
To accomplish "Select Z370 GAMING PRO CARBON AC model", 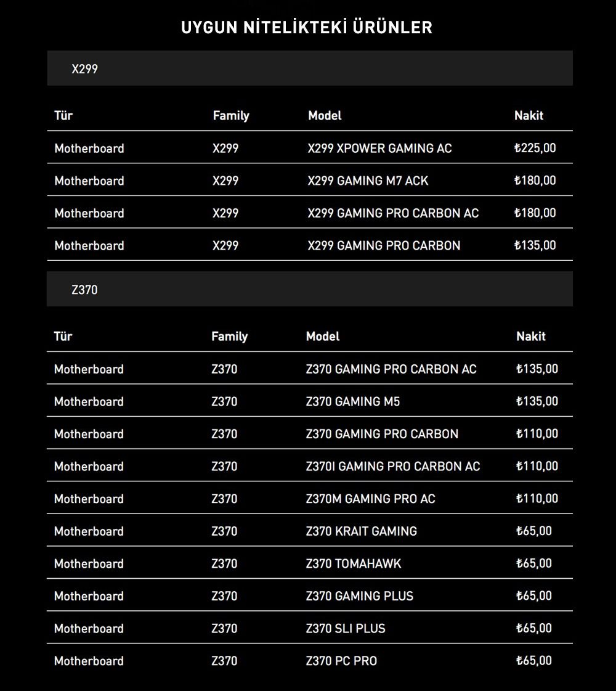I will pyautogui.click(x=391, y=369).
